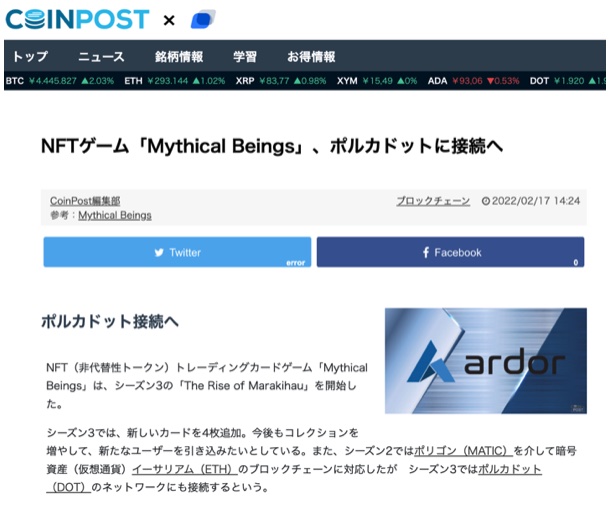Click the Facebook share count 0

click(576, 262)
